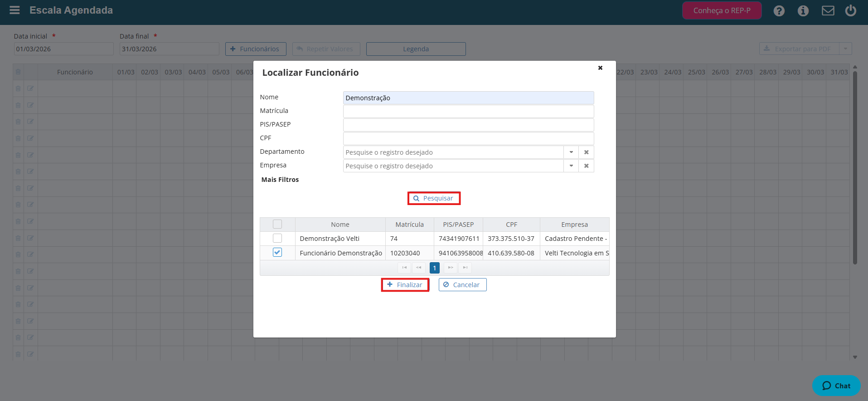Clear the Departamento field selection
Image resolution: width=868 pixels, height=401 pixels.
[586, 152]
